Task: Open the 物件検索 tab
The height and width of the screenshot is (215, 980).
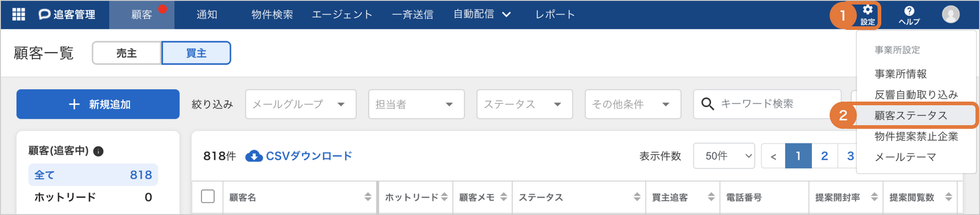Action: coord(272,15)
